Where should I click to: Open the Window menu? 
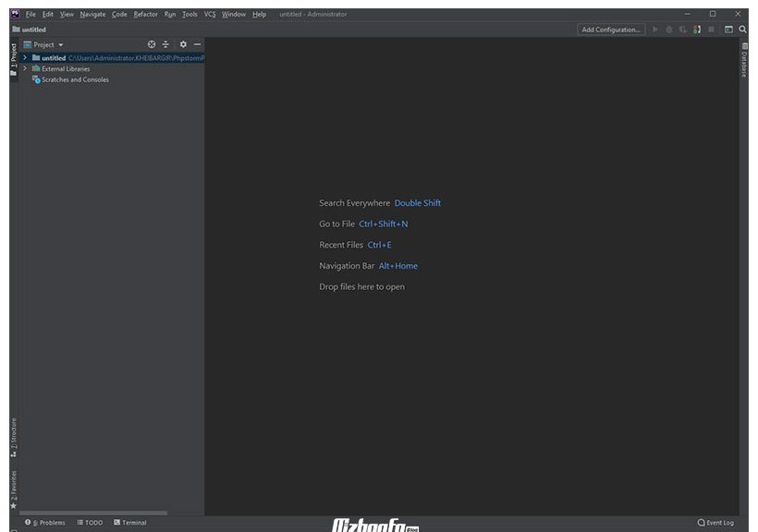pos(234,14)
